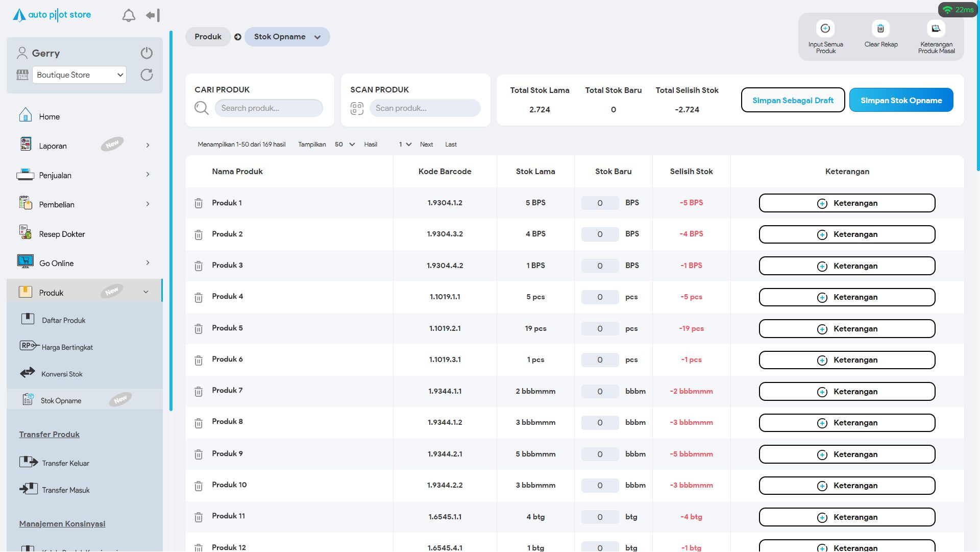The width and height of the screenshot is (980, 552).
Task: Click Input Semua Produk icon
Action: click(x=825, y=29)
